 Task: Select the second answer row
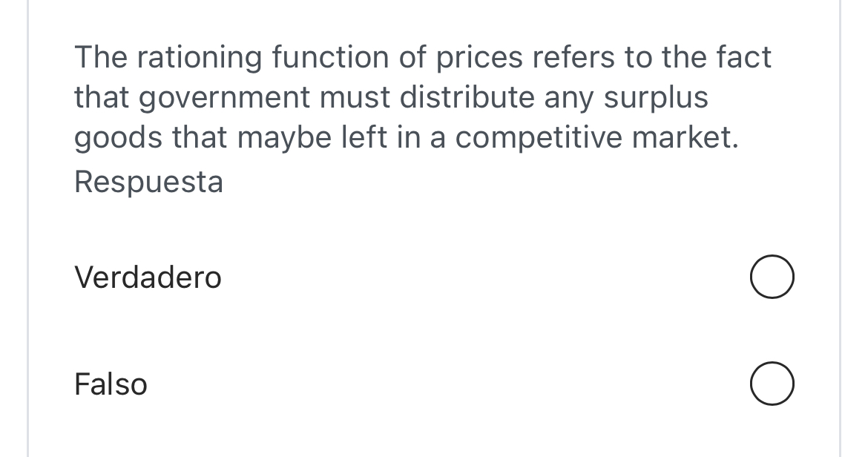click(445, 384)
